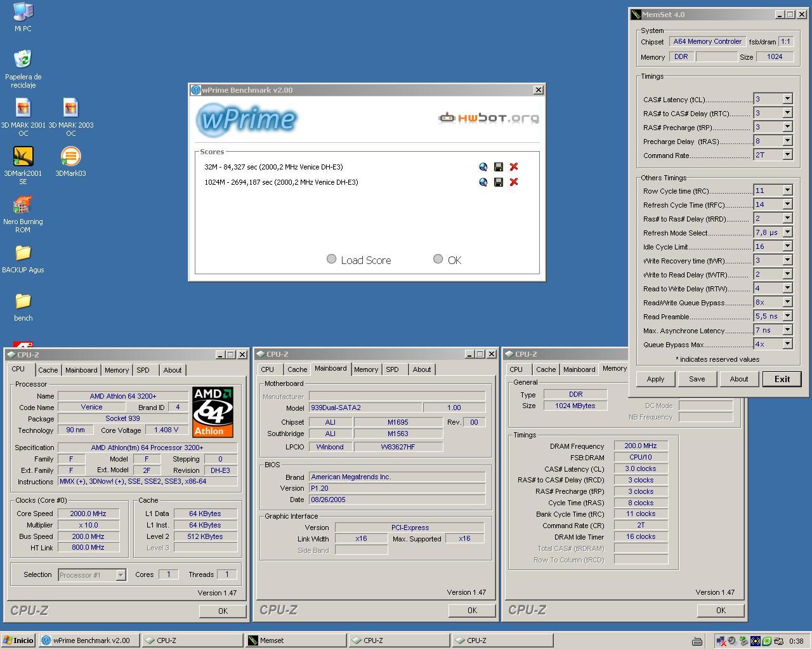Open CAS# Latency (tCL) dropdown
Image resolution: width=812 pixels, height=650 pixels.
[x=787, y=99]
